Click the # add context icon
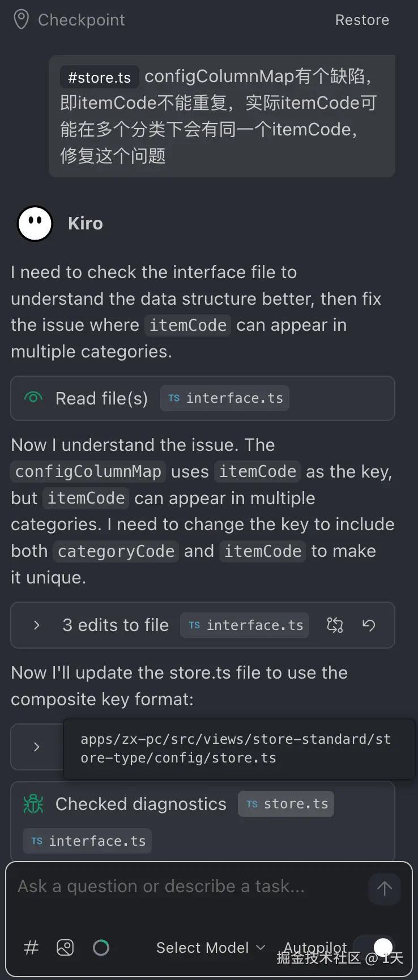 tap(31, 947)
